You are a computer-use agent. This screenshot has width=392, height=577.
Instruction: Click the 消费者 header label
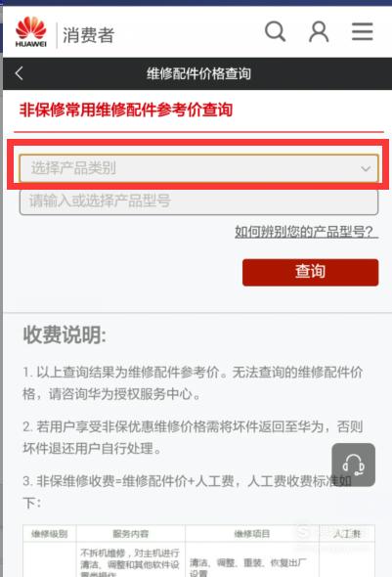89,35
